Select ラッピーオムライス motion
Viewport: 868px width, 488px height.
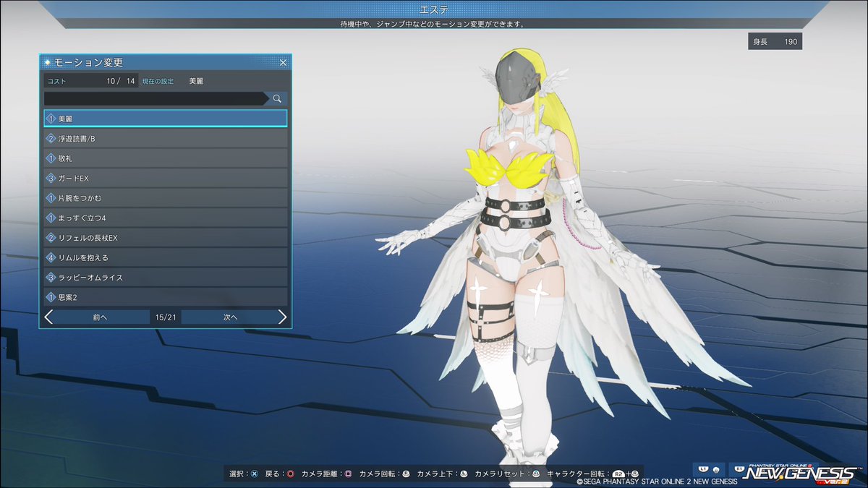[166, 277]
